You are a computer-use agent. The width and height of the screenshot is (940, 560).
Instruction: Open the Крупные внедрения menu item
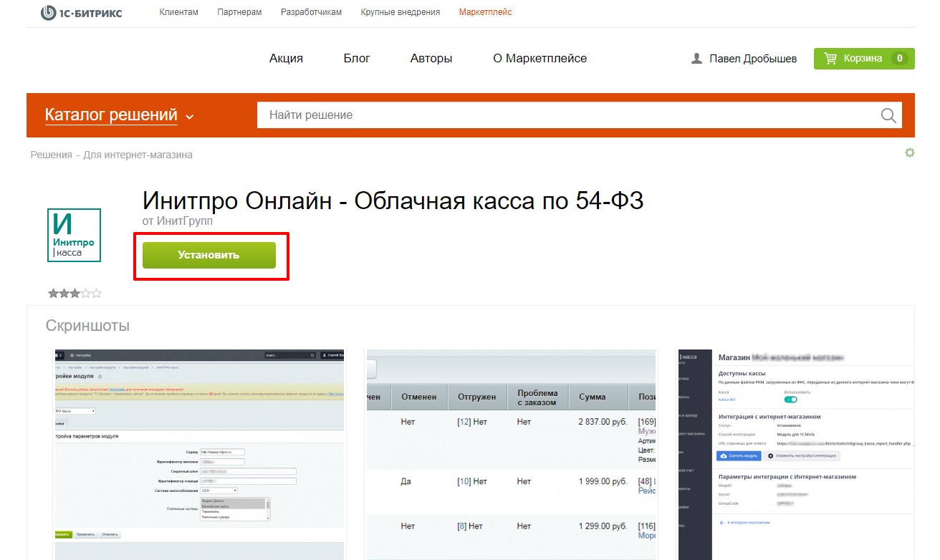[401, 12]
